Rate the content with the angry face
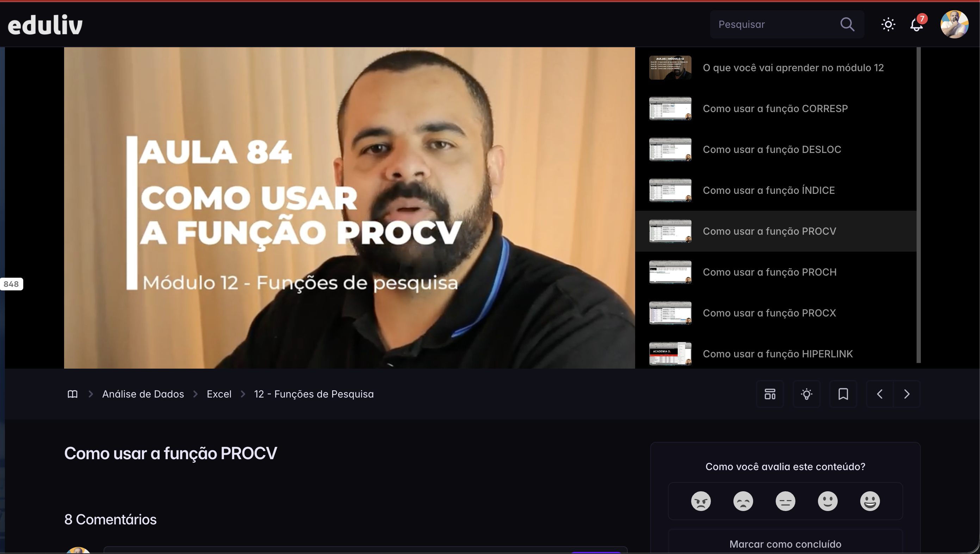This screenshot has height=554, width=980. (701, 501)
